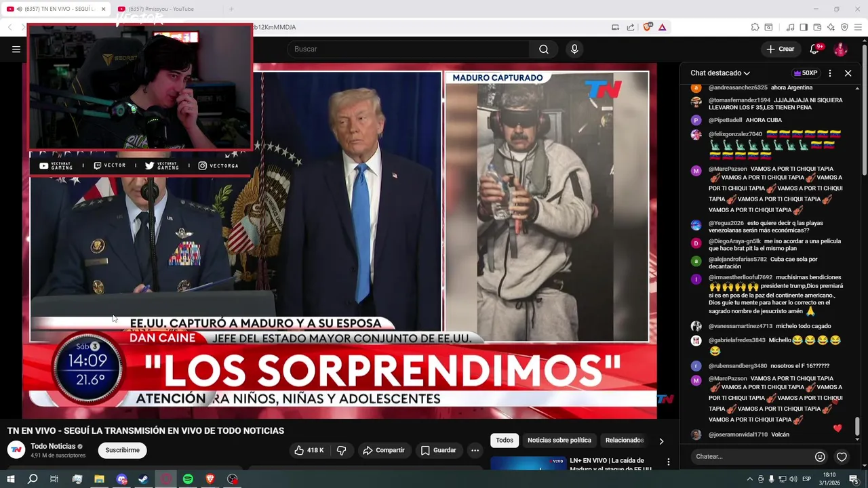
Task: Click the Compartir button
Action: [383, 450]
